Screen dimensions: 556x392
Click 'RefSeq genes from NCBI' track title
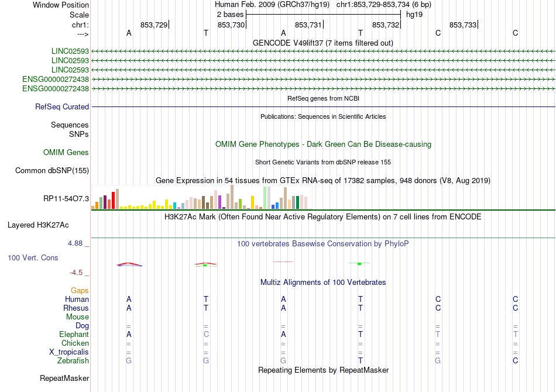click(323, 98)
